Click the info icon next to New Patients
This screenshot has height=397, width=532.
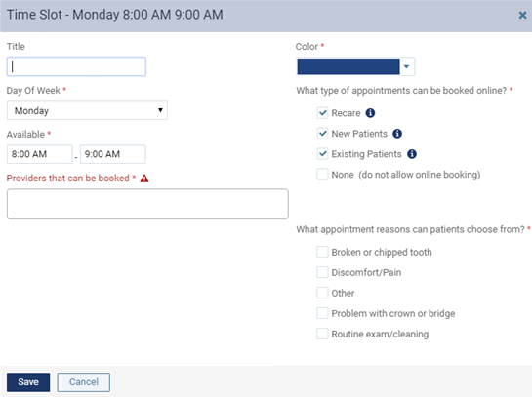[397, 134]
